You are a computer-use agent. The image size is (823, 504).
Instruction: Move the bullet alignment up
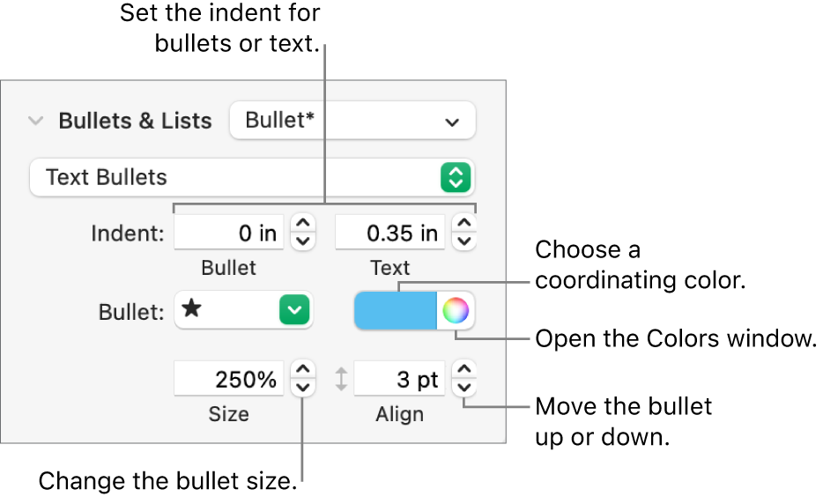463,371
